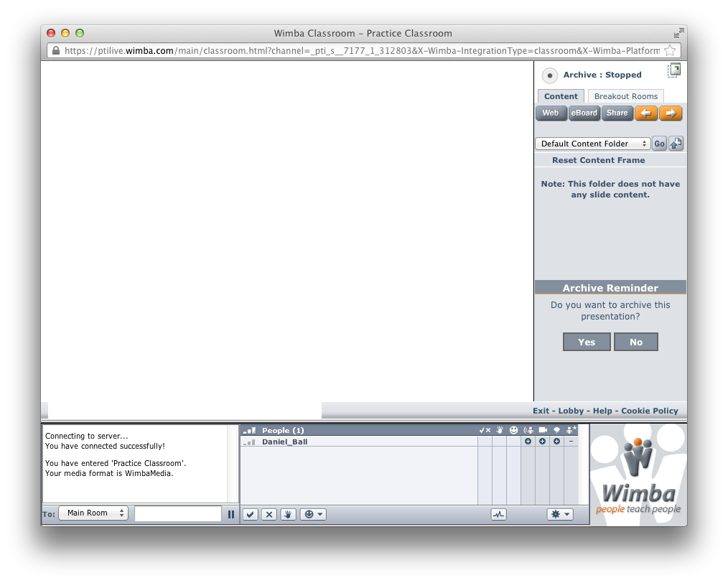This screenshot has height=583, width=728.
Task: Click the Go button
Action: 659,144
